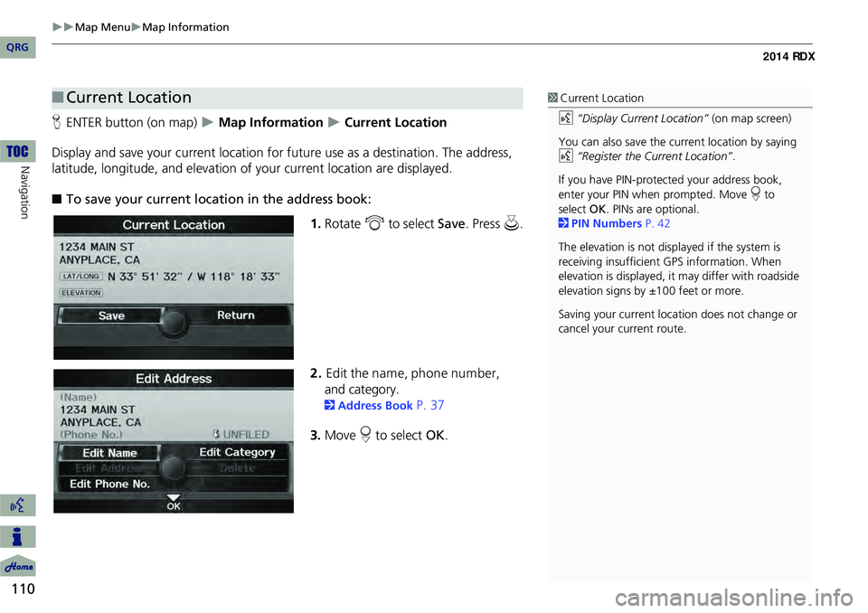Click the Navigation vertical section label
Image resolution: width=868 pixels, height=613 pixels.
(25, 193)
